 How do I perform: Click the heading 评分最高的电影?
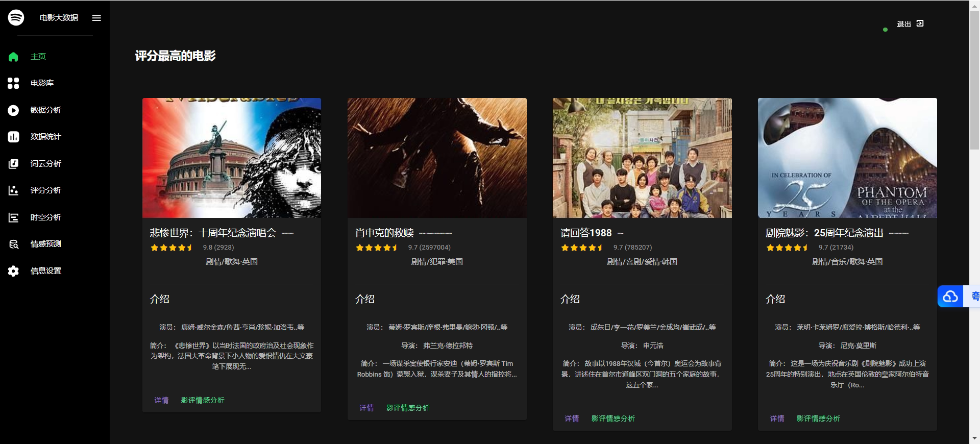(x=175, y=56)
